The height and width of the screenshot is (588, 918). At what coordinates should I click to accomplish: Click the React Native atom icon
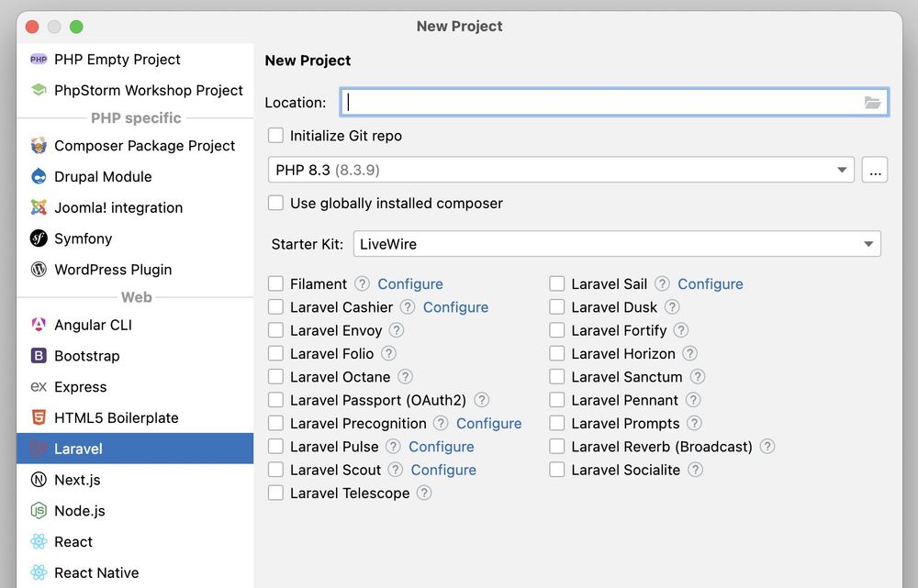coord(39,572)
